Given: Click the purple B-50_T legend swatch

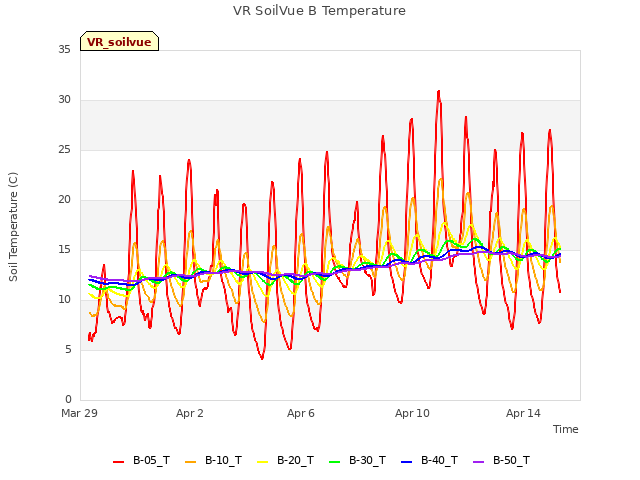Looking at the screenshot, I should pos(478,462).
